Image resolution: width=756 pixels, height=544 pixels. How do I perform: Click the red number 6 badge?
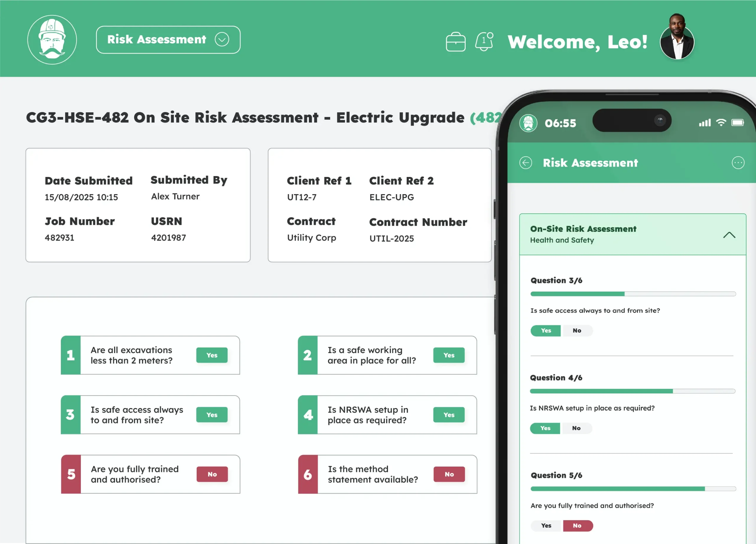coord(308,474)
